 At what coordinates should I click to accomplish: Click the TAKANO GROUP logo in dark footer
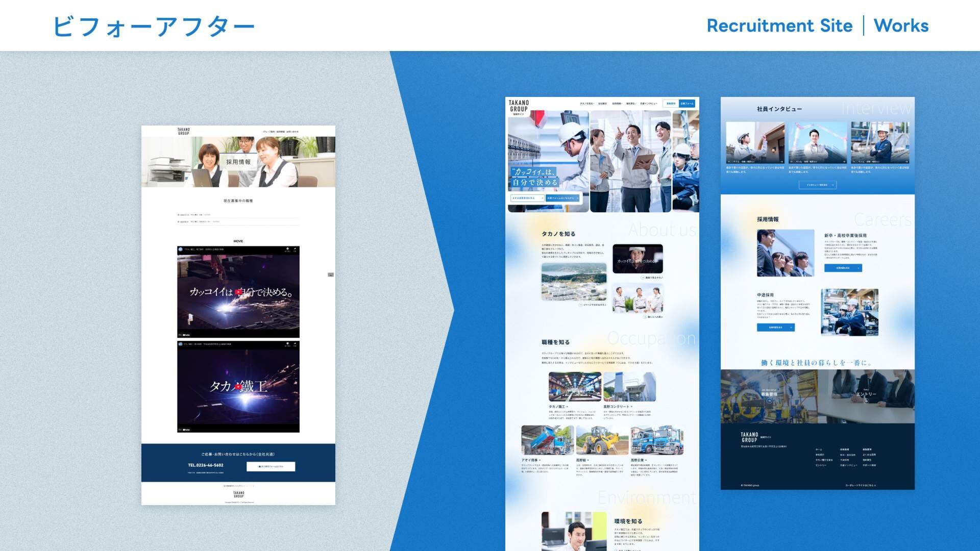click(749, 437)
